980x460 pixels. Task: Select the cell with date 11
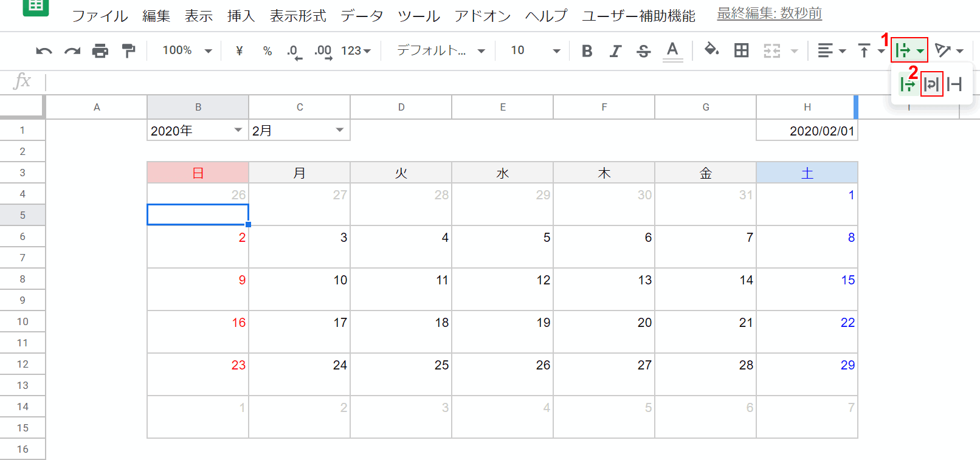coord(401,279)
